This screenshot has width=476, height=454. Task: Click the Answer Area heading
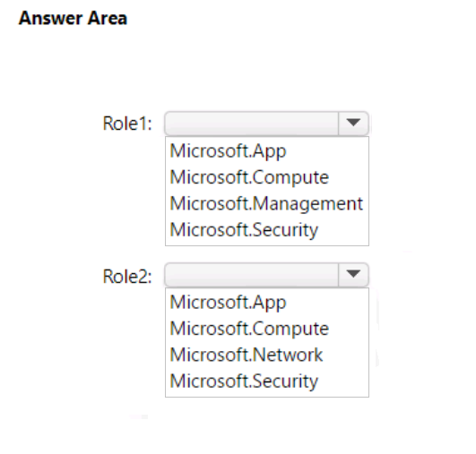pos(73,18)
